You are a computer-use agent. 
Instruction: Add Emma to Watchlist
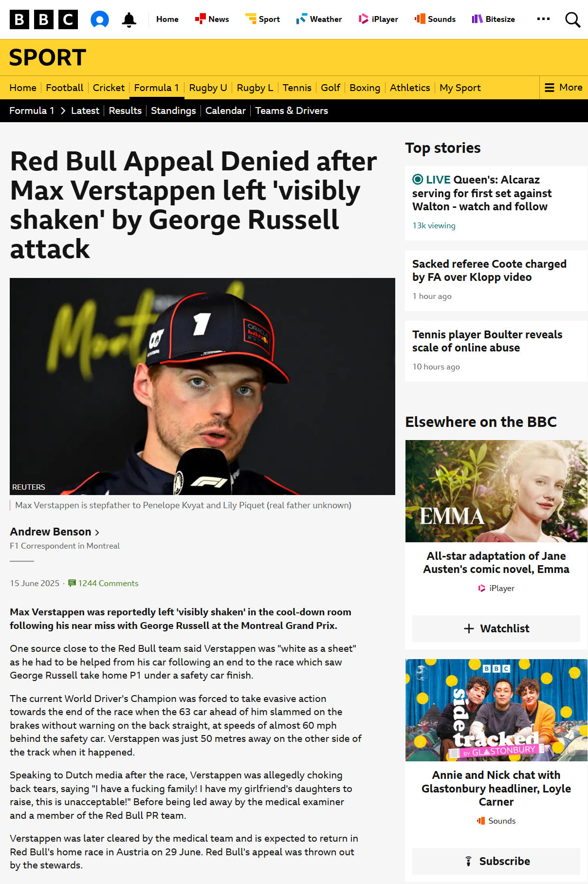pos(496,628)
